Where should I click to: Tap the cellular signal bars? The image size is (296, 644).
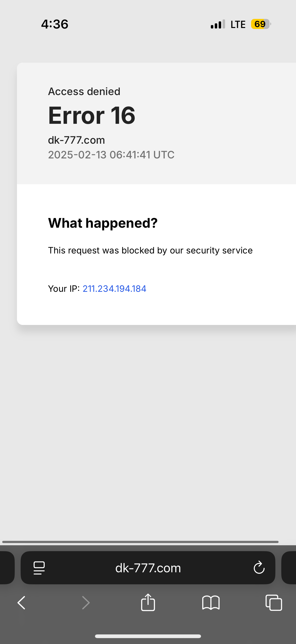click(218, 24)
